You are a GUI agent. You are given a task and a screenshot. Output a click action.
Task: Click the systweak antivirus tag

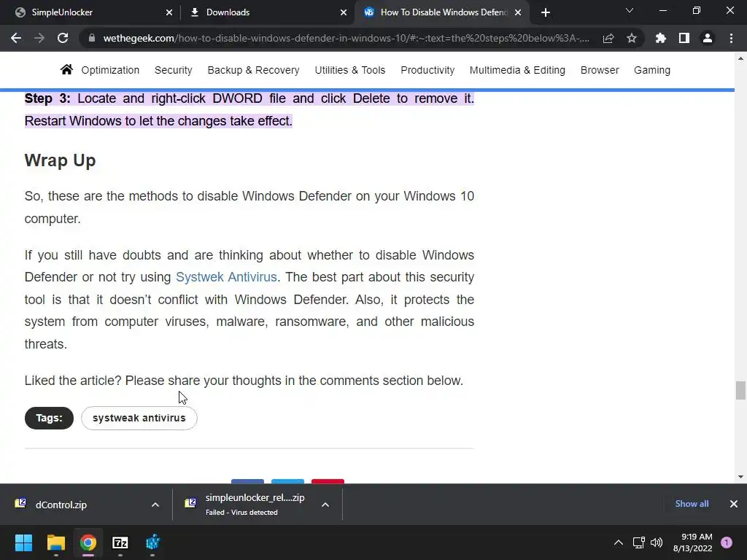click(139, 418)
